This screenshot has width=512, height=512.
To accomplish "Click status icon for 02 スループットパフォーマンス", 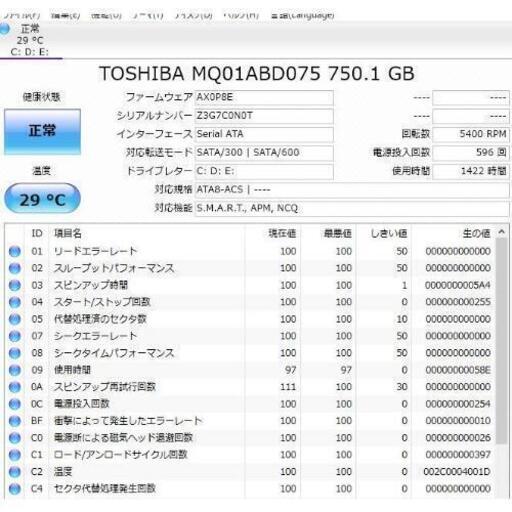I will pyautogui.click(x=15, y=268).
